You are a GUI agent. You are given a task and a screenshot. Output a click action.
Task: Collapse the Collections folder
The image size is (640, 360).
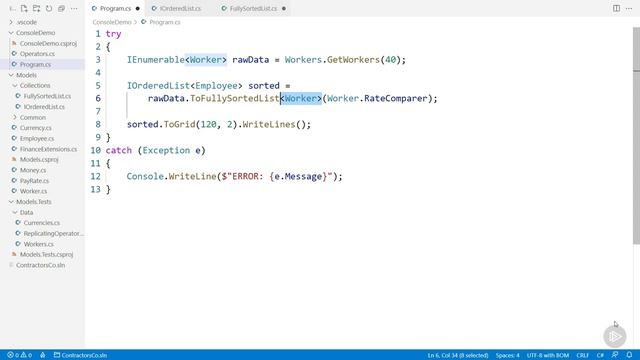point(35,85)
